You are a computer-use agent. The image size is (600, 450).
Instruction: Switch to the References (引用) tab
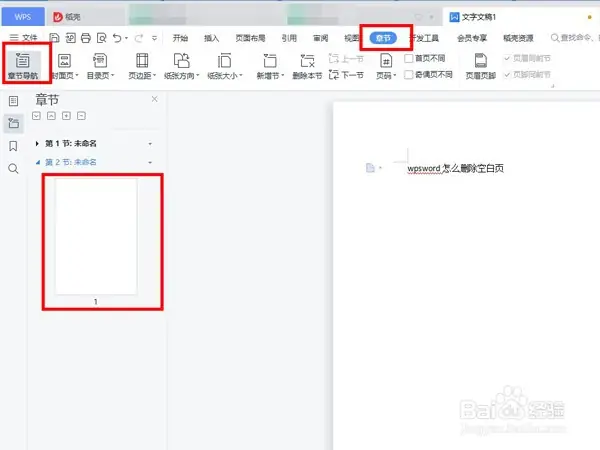coord(289,38)
